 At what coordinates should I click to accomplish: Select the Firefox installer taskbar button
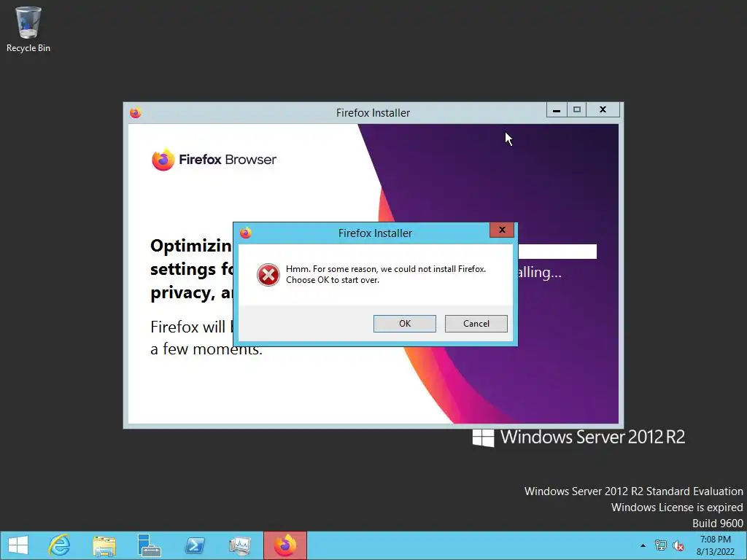tap(285, 545)
